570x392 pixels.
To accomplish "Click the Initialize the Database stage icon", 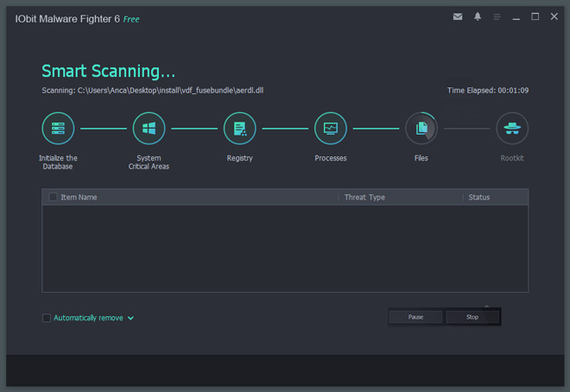I will 58,129.
